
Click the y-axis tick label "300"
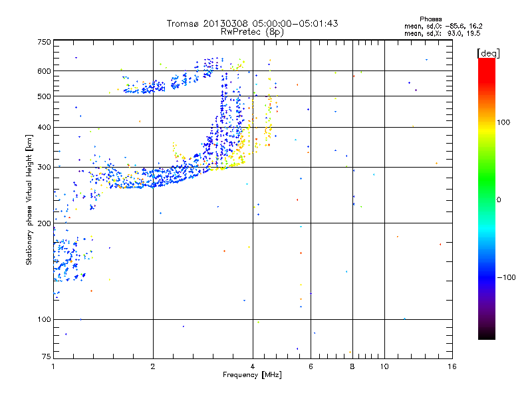click(x=44, y=167)
